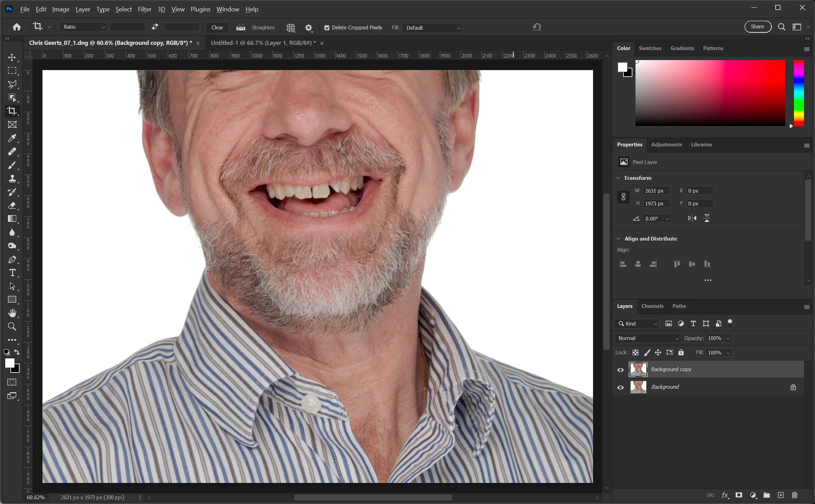Click the vertical hue spectrum slider
815x504 pixels.
(799, 93)
